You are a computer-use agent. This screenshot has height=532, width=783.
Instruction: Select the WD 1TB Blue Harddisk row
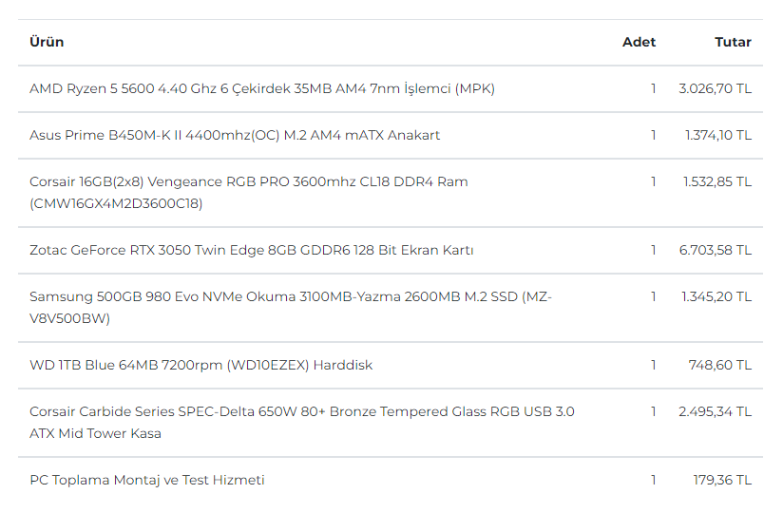coord(201,365)
